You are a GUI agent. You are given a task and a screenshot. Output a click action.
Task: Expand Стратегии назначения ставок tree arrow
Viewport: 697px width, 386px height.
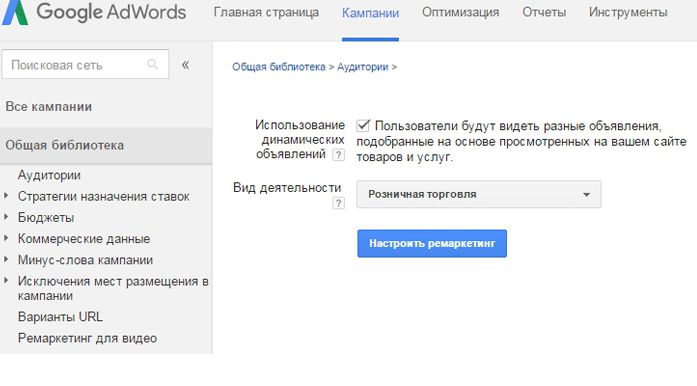[6, 196]
